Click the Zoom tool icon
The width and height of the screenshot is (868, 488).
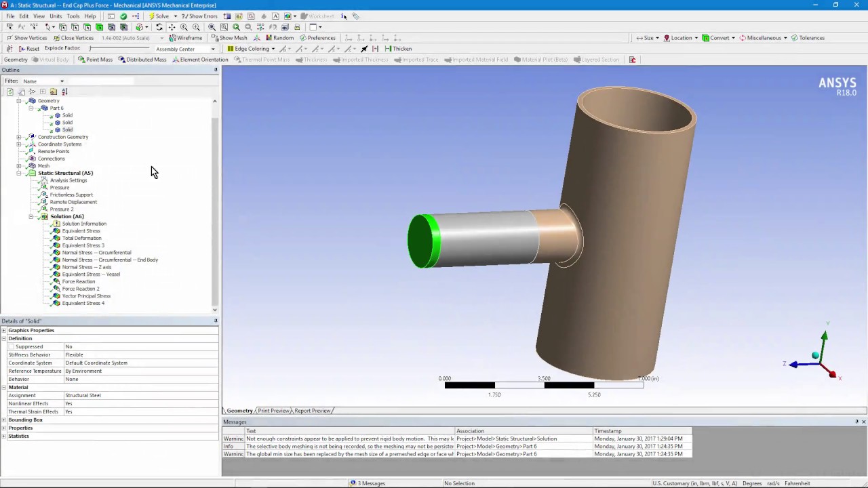pos(184,27)
